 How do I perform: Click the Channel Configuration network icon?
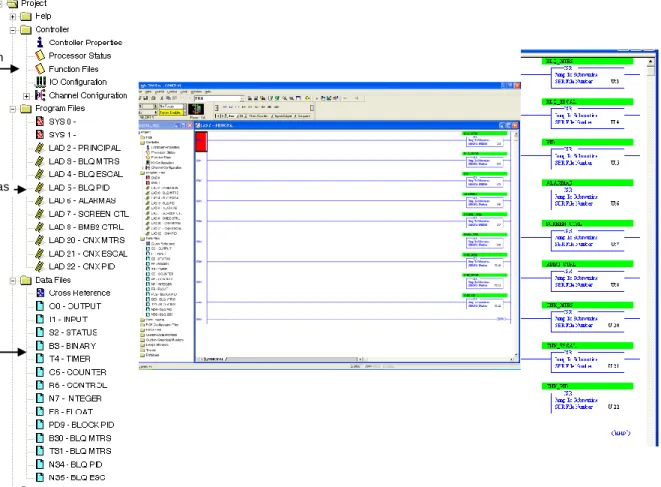[x=40, y=95]
